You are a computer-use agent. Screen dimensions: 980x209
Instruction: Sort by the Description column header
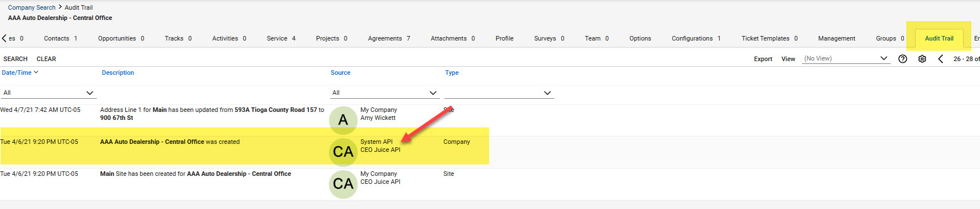[x=118, y=73]
